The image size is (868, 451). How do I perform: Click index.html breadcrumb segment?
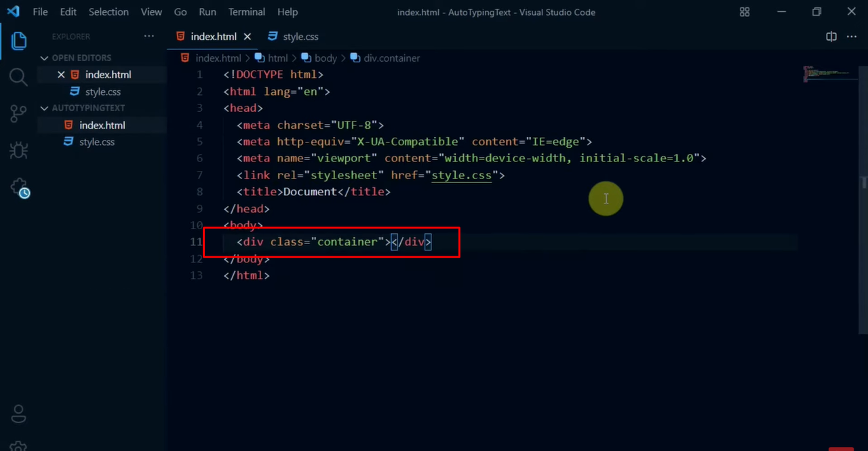[218, 58]
